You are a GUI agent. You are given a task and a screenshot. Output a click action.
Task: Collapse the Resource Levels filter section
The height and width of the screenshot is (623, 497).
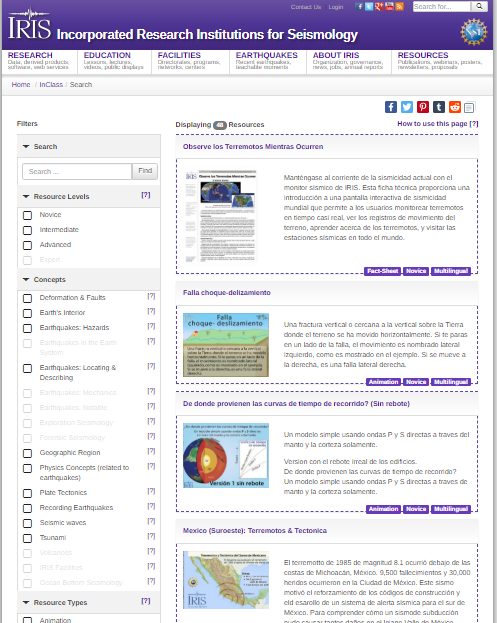[26, 197]
